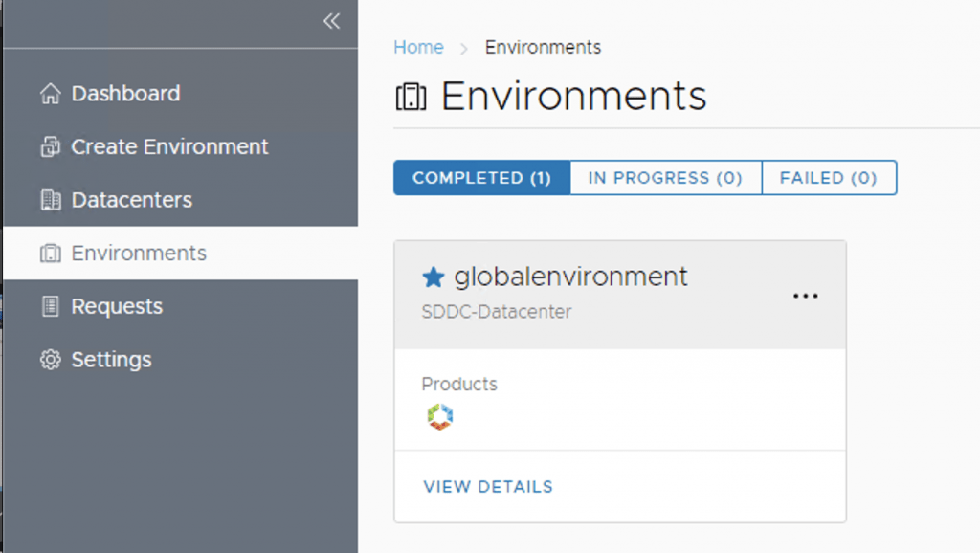
Task: Open the Datacenters menu label
Action: (x=131, y=200)
